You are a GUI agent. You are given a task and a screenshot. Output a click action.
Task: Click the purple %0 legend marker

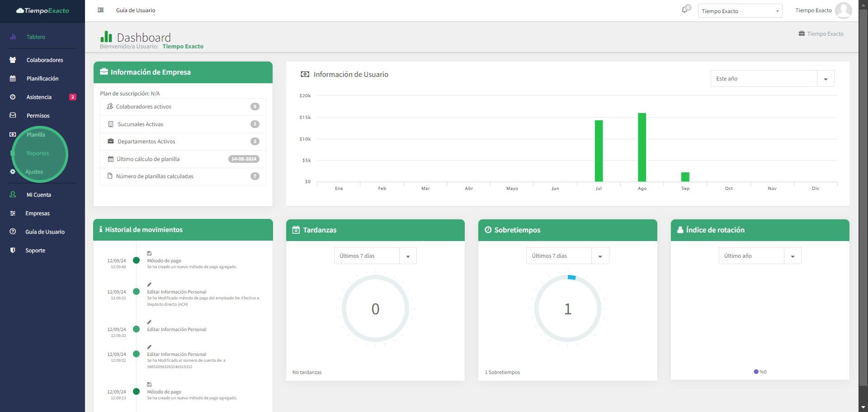pos(756,372)
